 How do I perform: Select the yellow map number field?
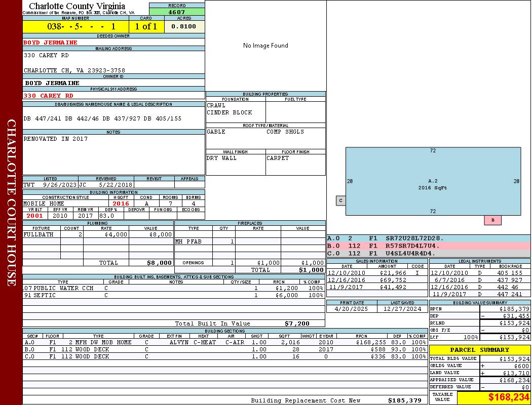pos(75,26)
